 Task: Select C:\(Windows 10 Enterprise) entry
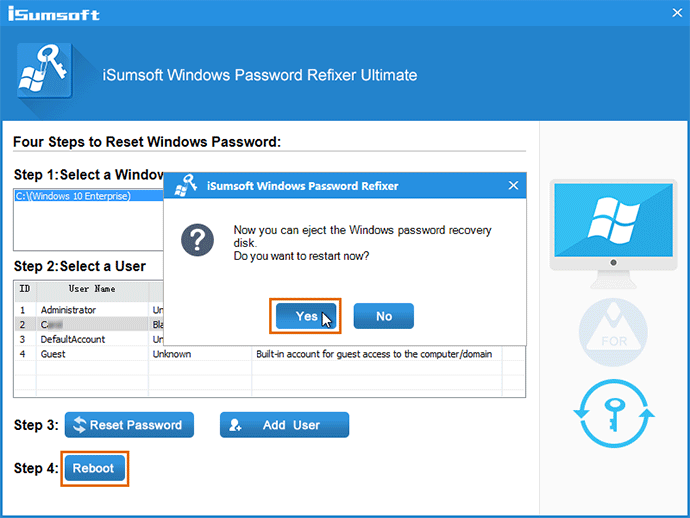89,196
